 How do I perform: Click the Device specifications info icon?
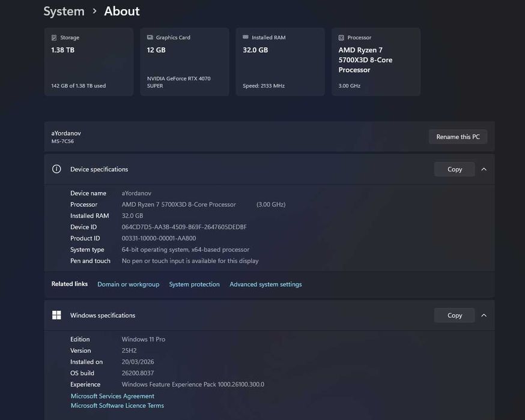tap(56, 169)
